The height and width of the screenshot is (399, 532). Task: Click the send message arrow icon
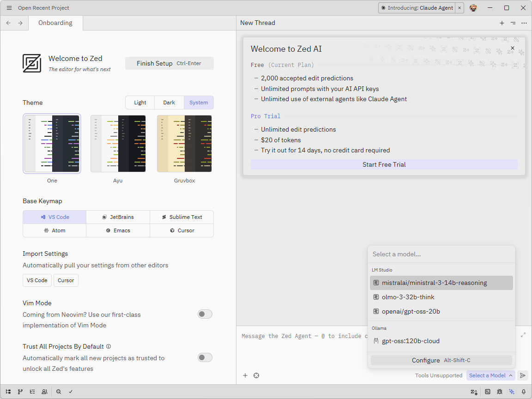coord(523,375)
